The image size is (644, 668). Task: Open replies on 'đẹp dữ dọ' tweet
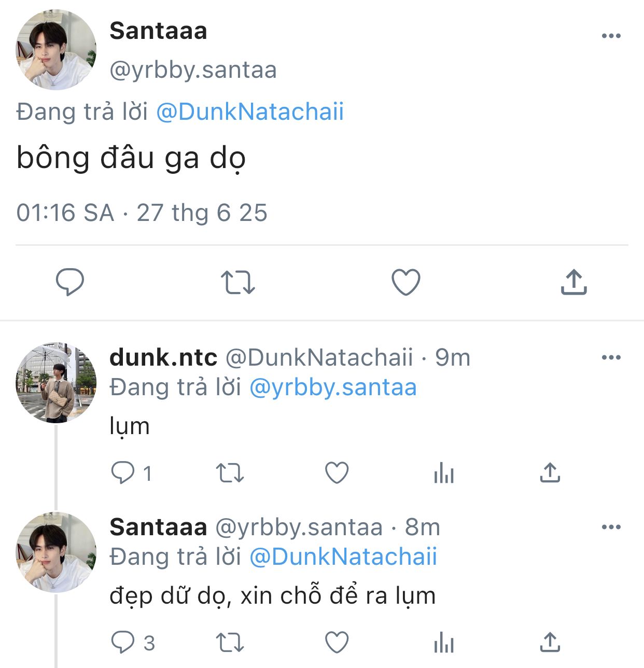click(x=123, y=643)
